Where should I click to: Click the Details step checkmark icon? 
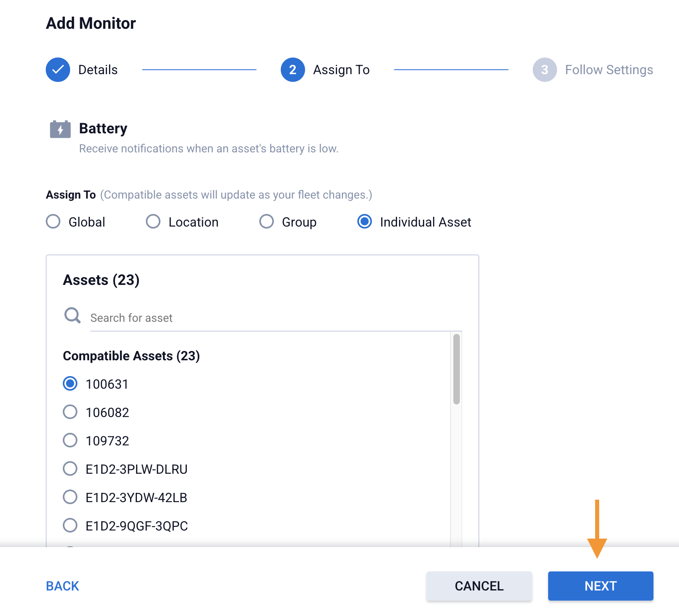click(58, 70)
